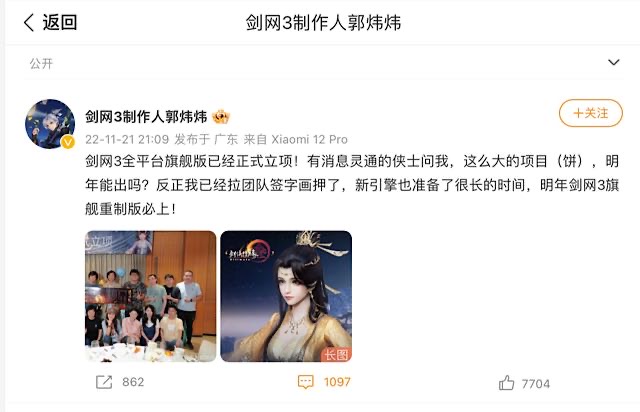Open the game character long image
This screenshot has height=412, width=640.
[x=286, y=296]
